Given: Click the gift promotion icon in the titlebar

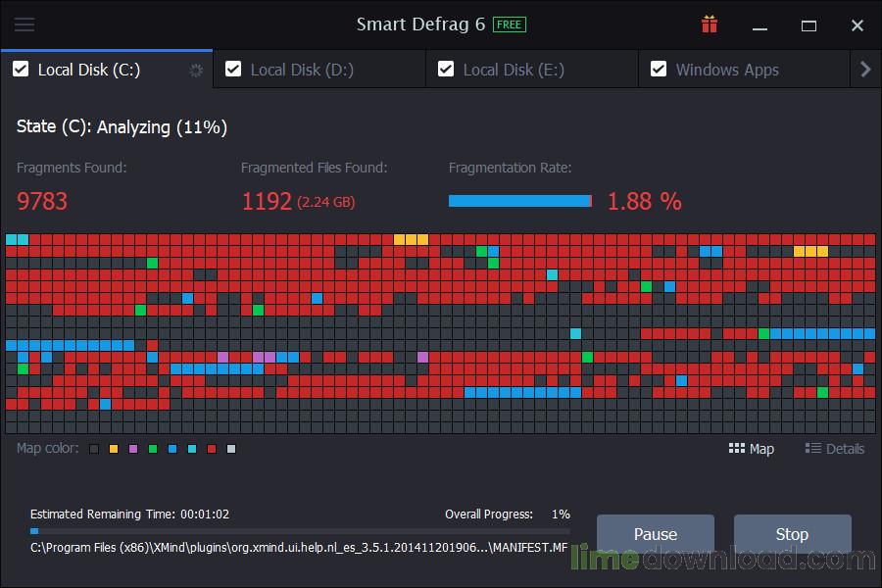Looking at the screenshot, I should (x=709, y=24).
